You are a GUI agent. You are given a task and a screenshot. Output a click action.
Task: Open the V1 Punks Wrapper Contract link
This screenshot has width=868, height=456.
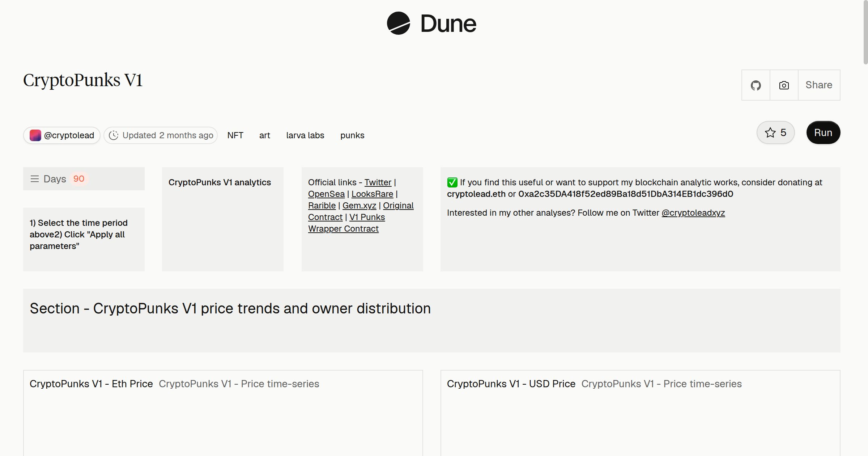343,229
